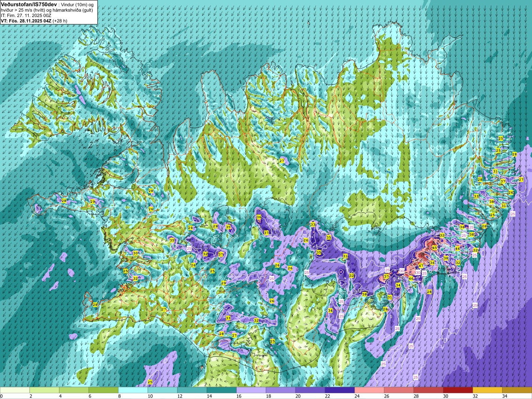Viewport: 532px width, 399px height.
Task: Click the colour scale tick label 12
Action: coord(180,396)
